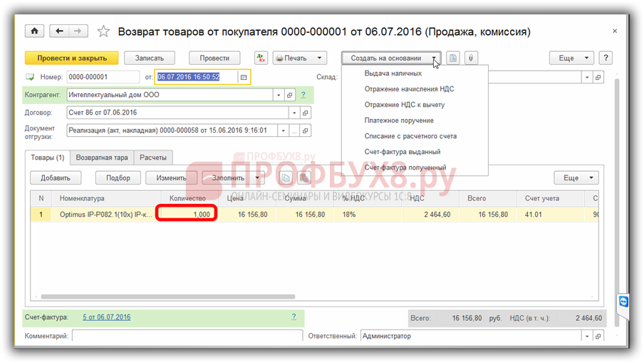The width and height of the screenshot is (644, 363).
Task: Choose Счет-фактура выданный menu entry
Action: click(x=402, y=152)
